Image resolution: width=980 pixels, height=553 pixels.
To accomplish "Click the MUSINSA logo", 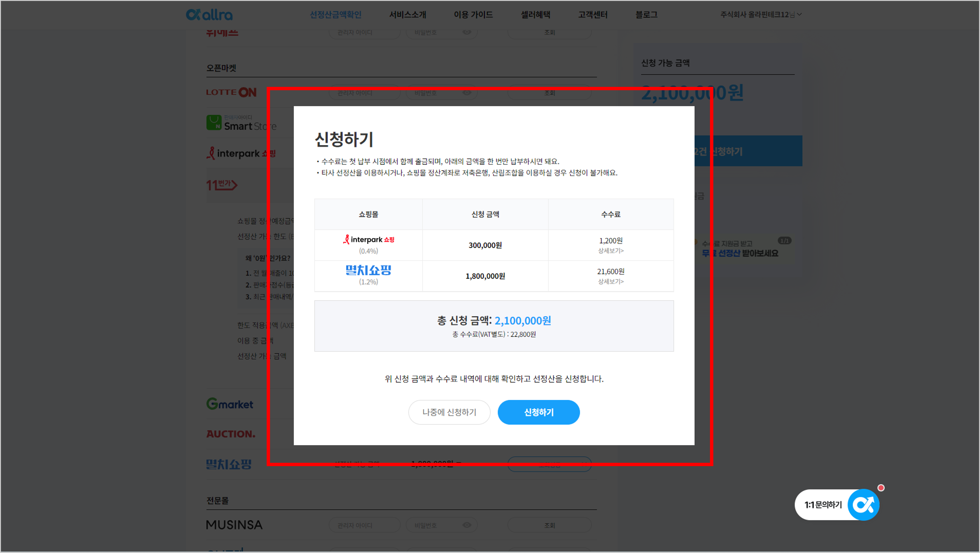I will pyautogui.click(x=234, y=525).
